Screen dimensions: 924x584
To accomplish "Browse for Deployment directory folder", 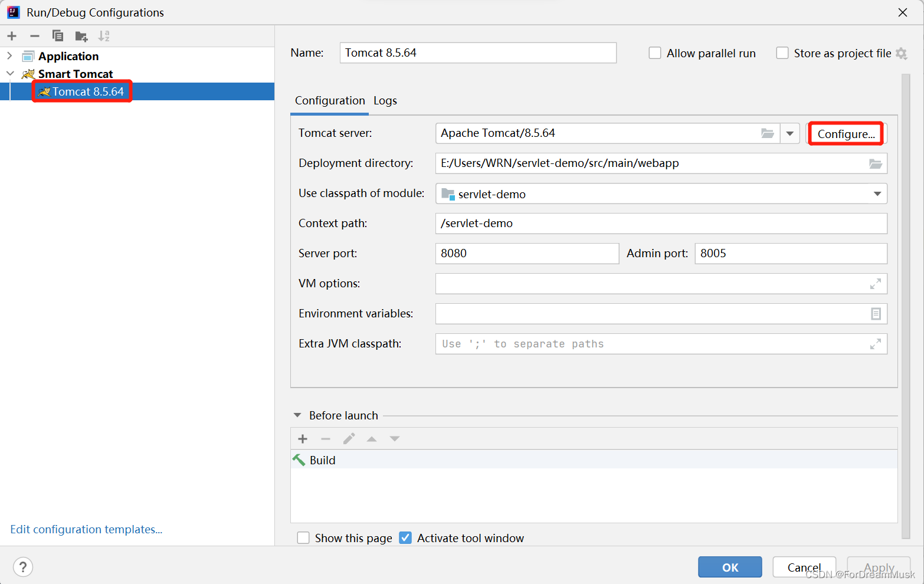I will pyautogui.click(x=876, y=163).
